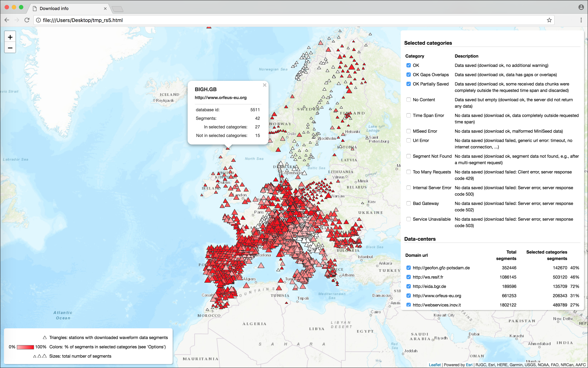This screenshot has width=588, height=368.
Task: Open the Leaflet attribution link
Action: pos(435,365)
